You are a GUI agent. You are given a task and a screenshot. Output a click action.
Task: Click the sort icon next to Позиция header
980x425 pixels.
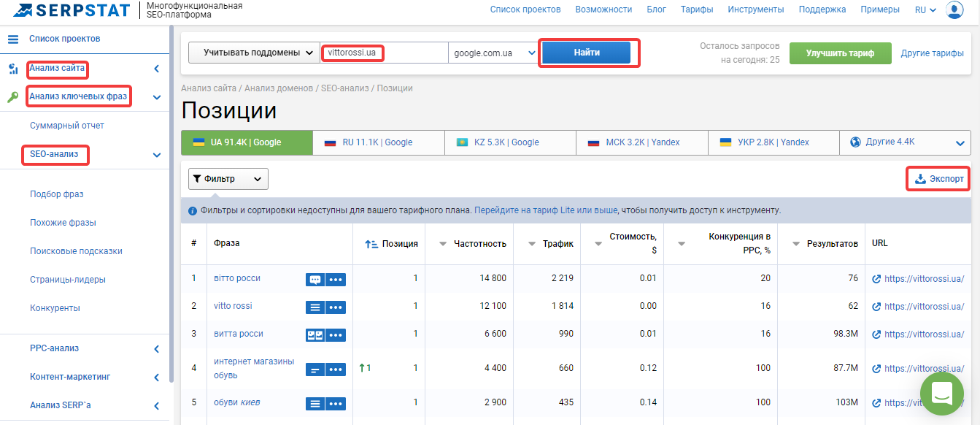pos(371,244)
